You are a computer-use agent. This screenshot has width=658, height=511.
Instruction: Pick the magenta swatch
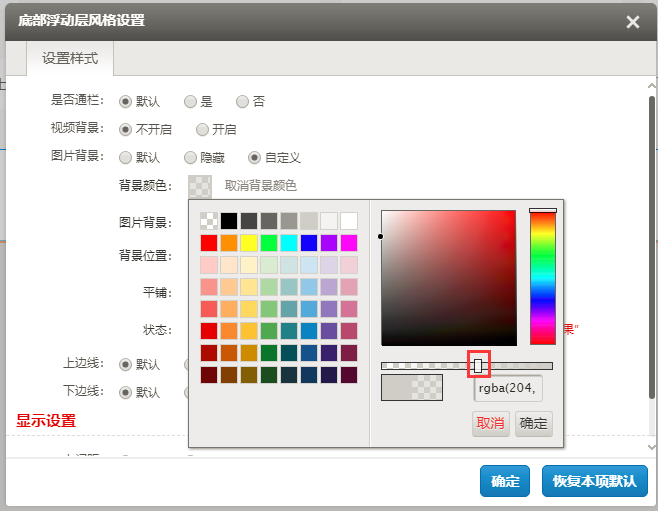[x=349, y=243]
